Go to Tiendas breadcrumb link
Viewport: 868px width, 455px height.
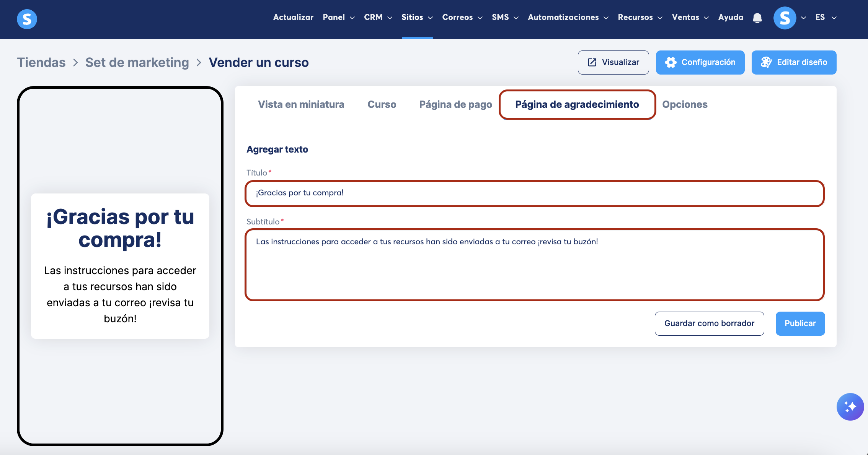pos(41,62)
